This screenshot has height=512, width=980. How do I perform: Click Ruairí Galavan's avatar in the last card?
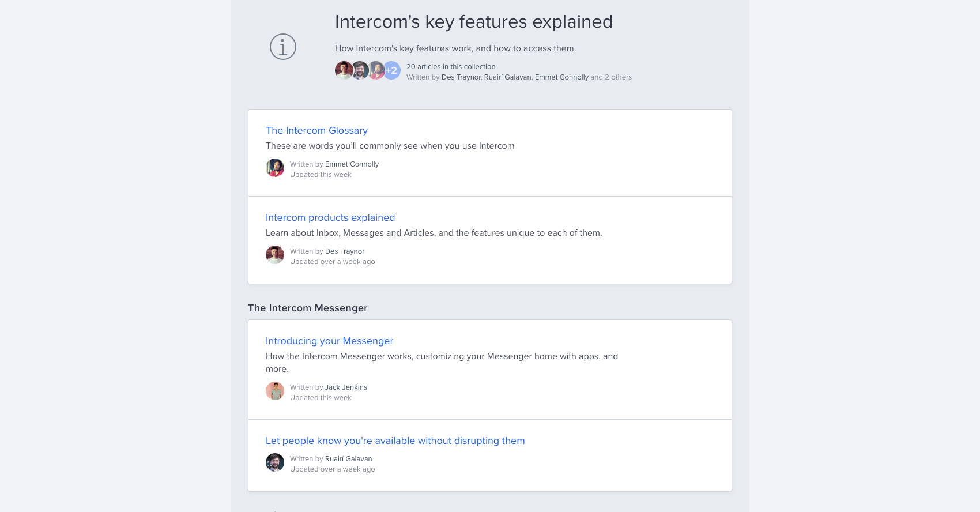click(275, 462)
